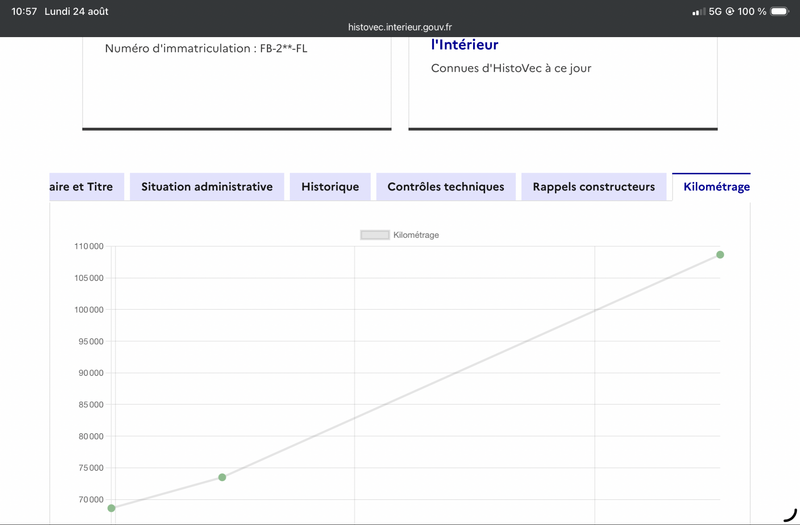Open the Contrôles techniques tab
Screen dimensions: 800x525
point(446,187)
